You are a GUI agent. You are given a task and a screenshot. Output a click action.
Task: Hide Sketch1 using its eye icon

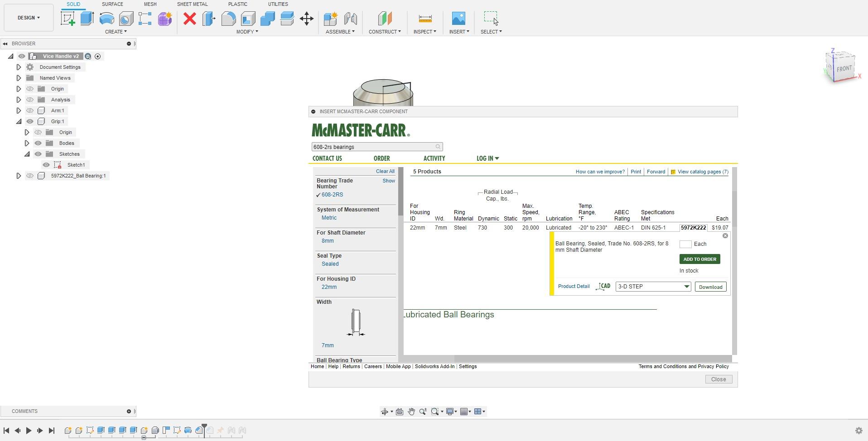pos(46,165)
